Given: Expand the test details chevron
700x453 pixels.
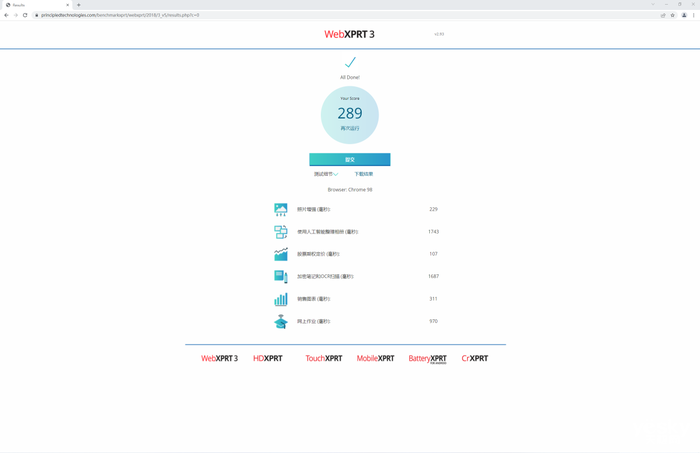Looking at the screenshot, I should pyautogui.click(x=336, y=175).
